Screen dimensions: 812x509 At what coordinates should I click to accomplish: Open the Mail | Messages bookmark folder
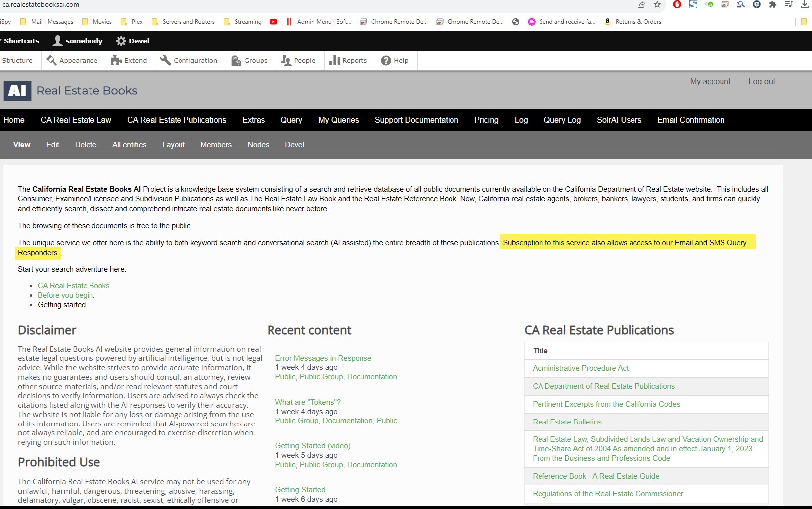pyautogui.click(x=46, y=22)
